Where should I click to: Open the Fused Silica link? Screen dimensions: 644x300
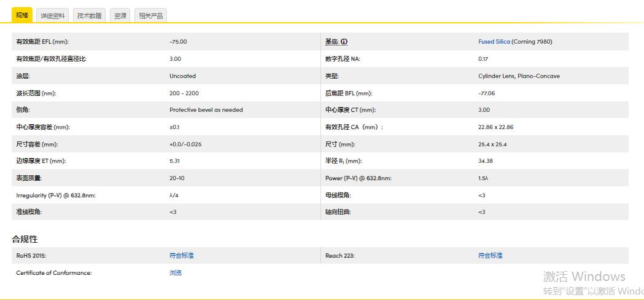coord(494,42)
